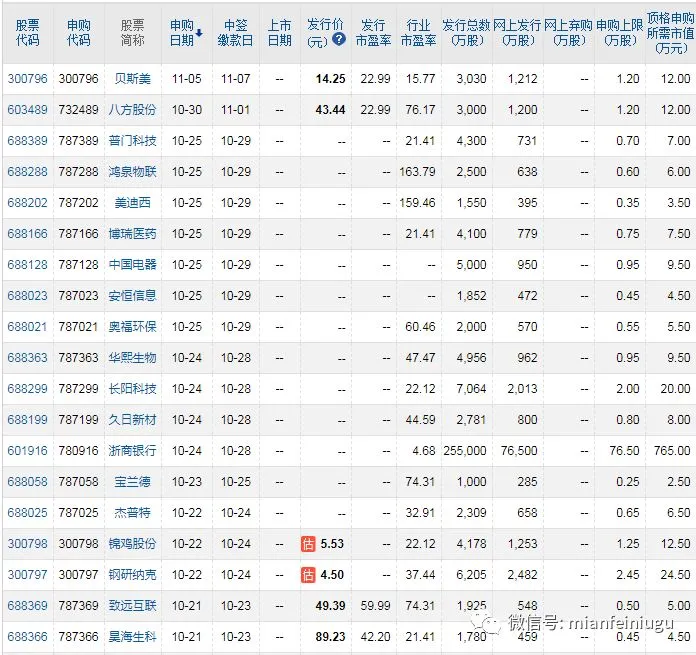Open 普门科技 stock name link
Image resolution: width=696 pixels, height=655 pixels.
pyautogui.click(x=132, y=141)
